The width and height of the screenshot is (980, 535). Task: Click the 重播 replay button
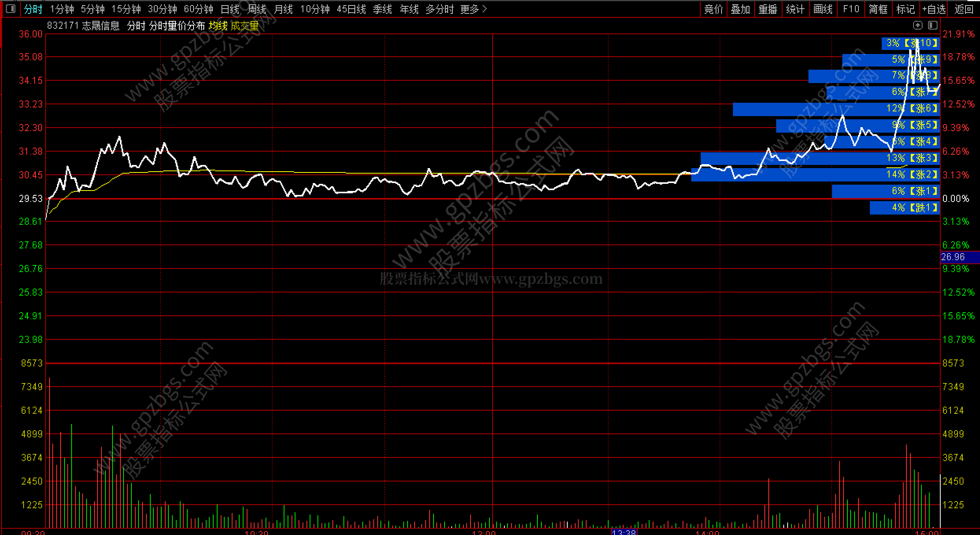(x=768, y=9)
